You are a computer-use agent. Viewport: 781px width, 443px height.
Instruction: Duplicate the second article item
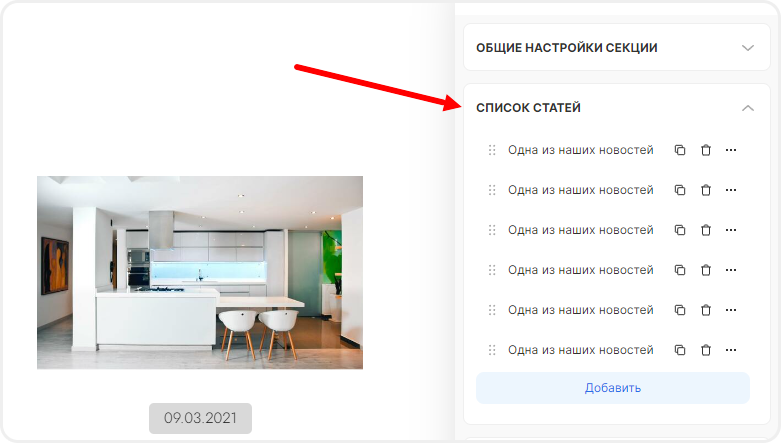click(x=680, y=190)
